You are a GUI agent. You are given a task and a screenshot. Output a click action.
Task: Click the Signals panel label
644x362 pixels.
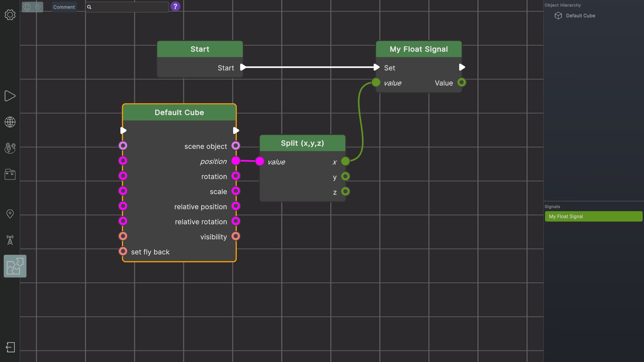pos(552,207)
